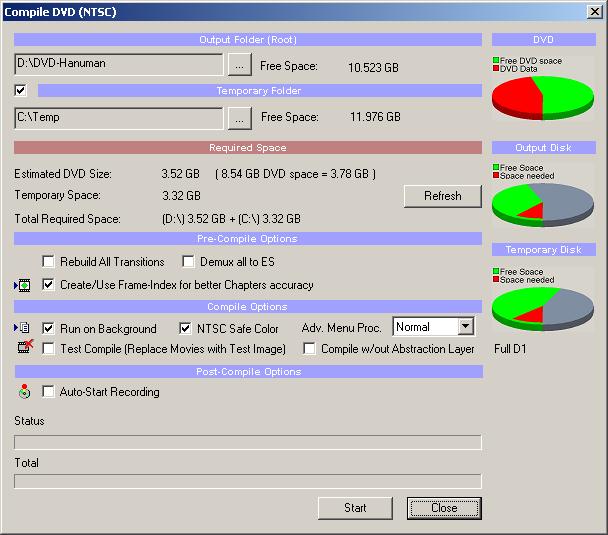
Task: Enable Demux all to ES
Action: [188, 262]
